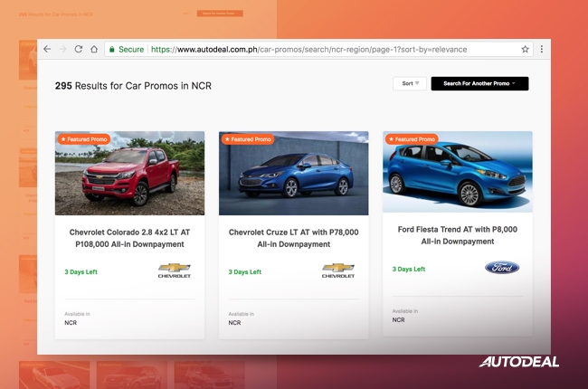The width and height of the screenshot is (588, 389).
Task: Click NCR availability on Colorado card
Action: (x=71, y=323)
